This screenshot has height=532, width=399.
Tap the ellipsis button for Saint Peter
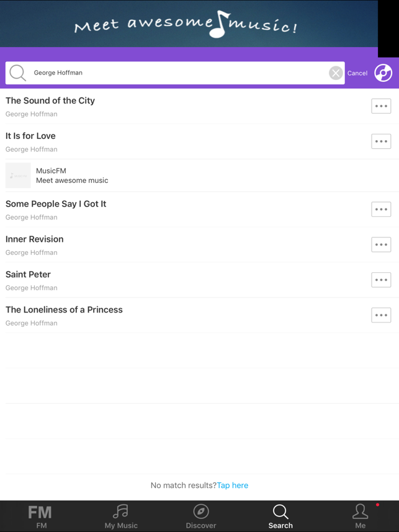pyautogui.click(x=381, y=280)
